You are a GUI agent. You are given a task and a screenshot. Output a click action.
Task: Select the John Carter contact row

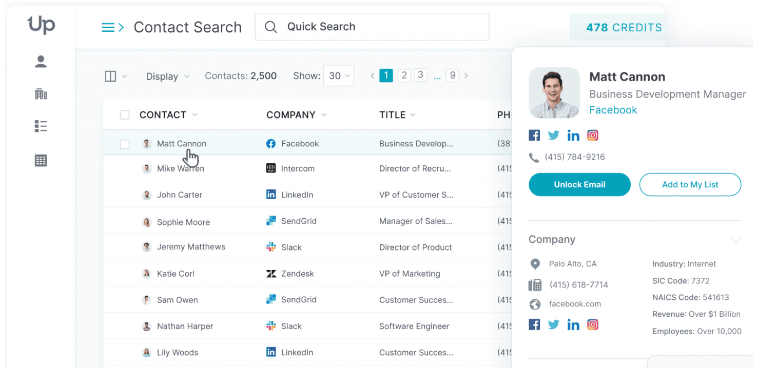[x=307, y=195]
